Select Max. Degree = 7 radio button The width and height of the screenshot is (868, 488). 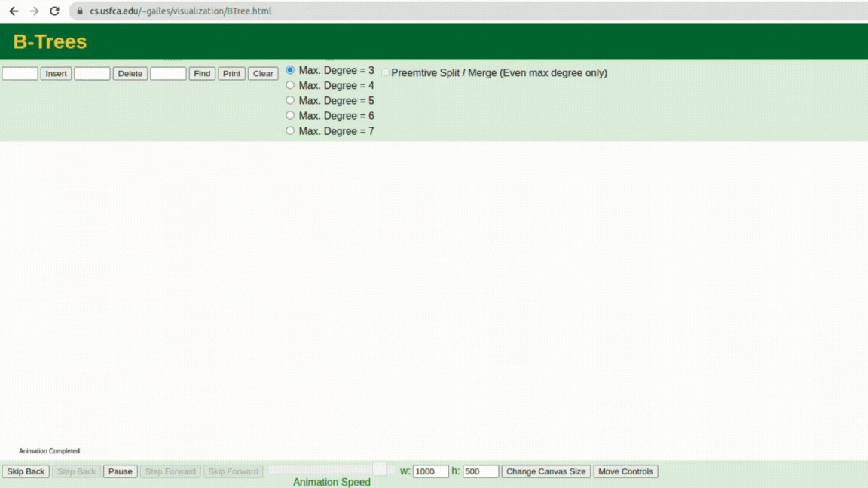[290, 130]
